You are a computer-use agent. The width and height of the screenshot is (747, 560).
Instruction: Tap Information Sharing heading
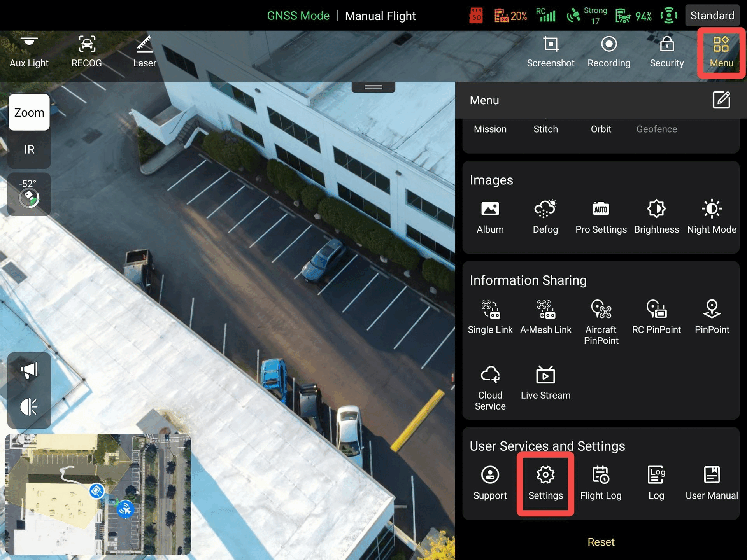[x=528, y=280]
